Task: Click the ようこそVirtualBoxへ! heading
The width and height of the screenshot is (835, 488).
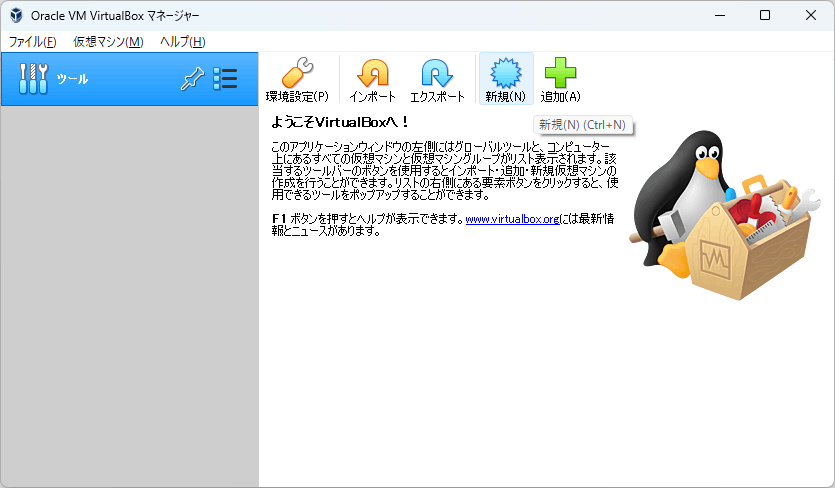Action: coord(340,122)
